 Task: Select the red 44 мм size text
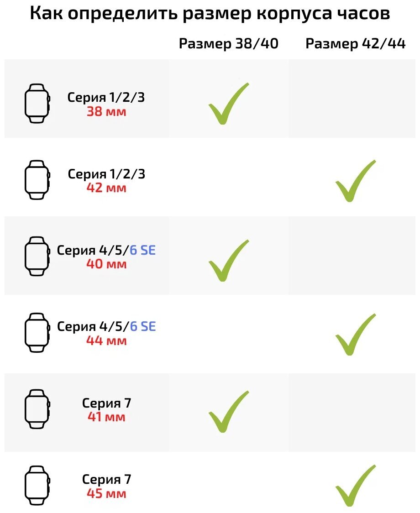tap(106, 340)
